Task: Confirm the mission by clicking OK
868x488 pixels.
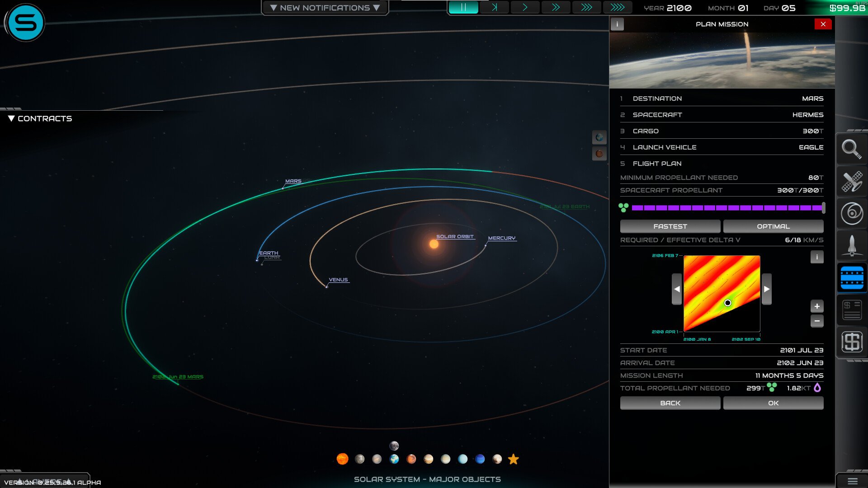Action: (x=774, y=403)
